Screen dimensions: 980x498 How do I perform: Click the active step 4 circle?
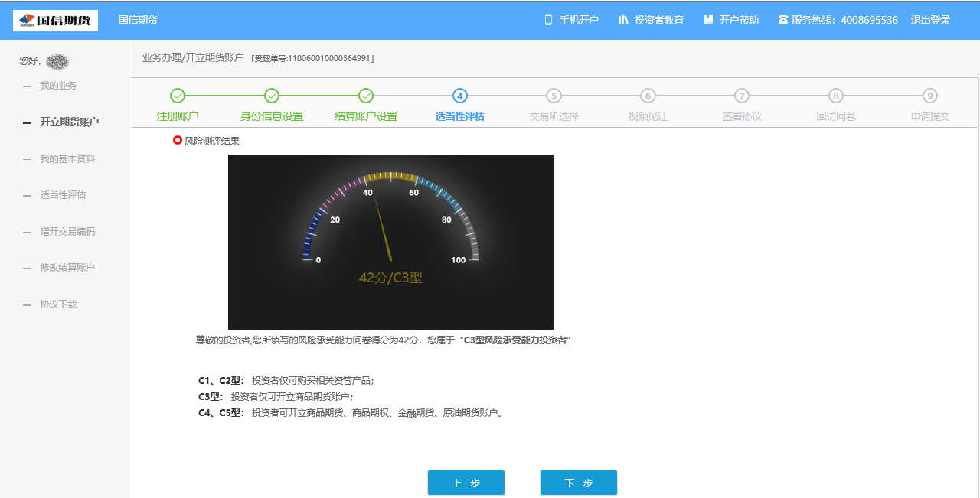(460, 96)
